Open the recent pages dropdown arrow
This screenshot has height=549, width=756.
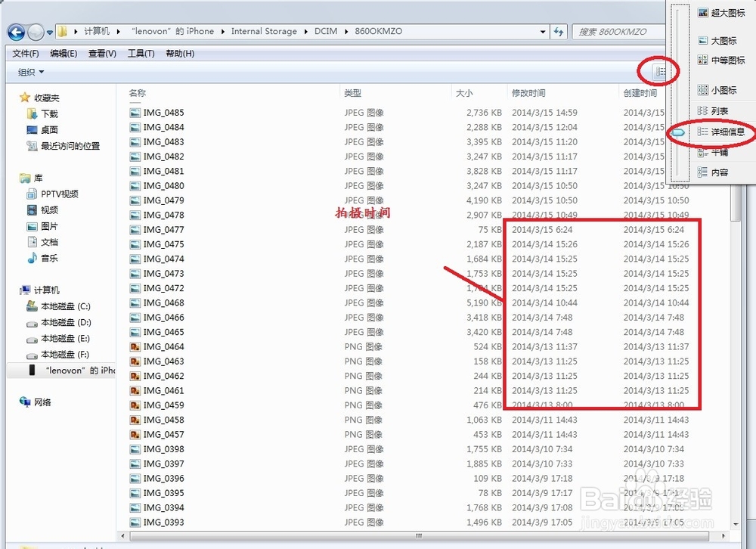[50, 33]
